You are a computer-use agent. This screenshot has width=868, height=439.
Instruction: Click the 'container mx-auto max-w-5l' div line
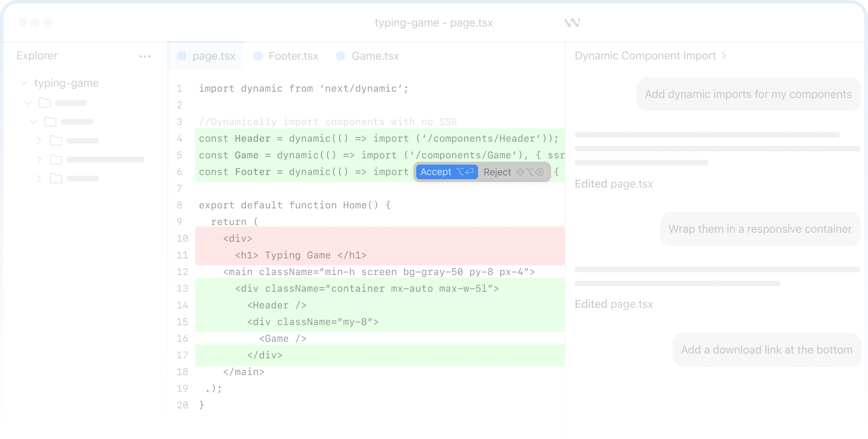pos(367,288)
